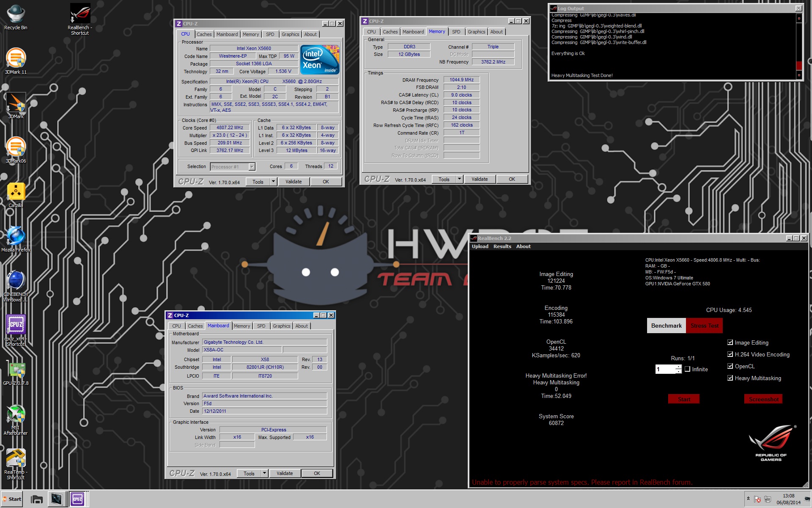Switch to Caches tab in CPU tab window

tap(204, 34)
